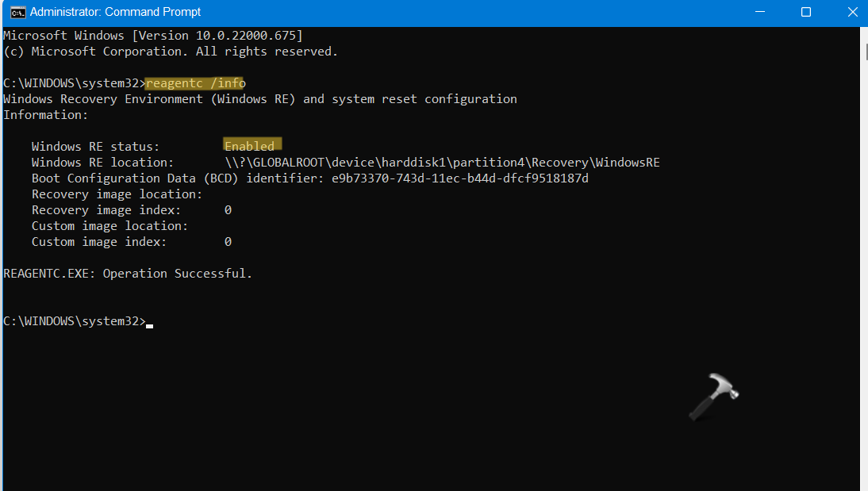The image size is (868, 491).
Task: Click the Microsoft Corporation copyright line
Action: (171, 52)
